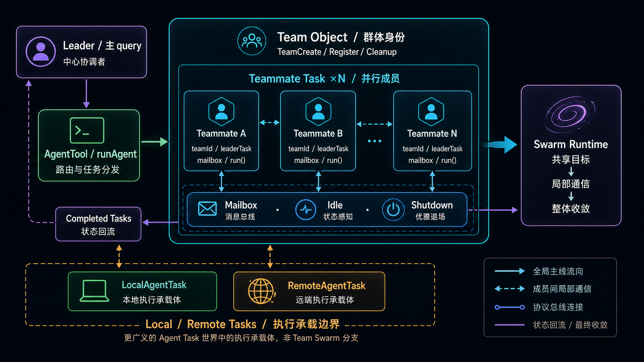The image size is (644, 362).
Task: Click '共享目标' in Swarm Runtime
Action: point(571,160)
